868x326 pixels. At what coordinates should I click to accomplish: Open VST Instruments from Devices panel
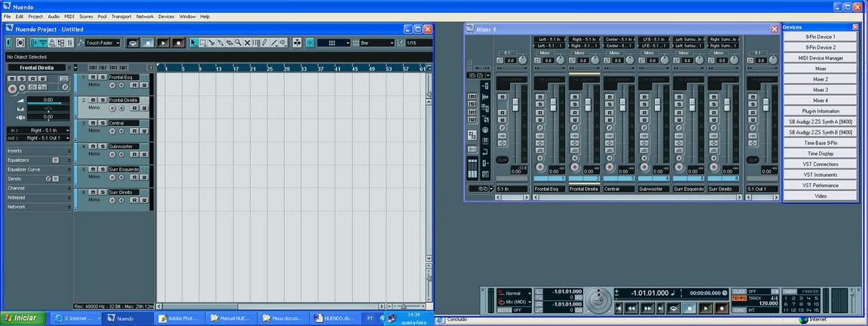821,174
